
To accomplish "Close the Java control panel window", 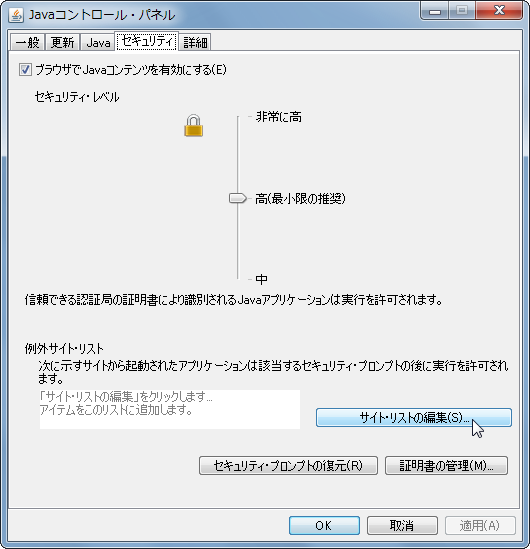I will coord(499,11).
